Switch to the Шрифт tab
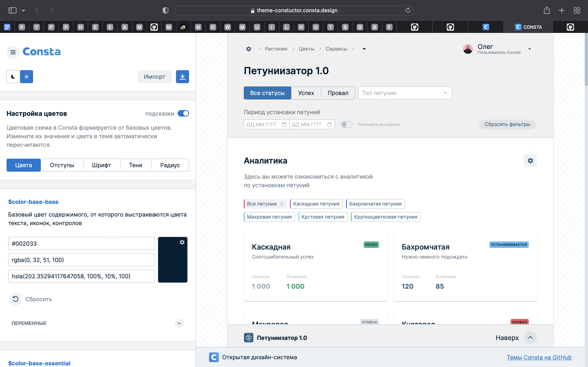Image resolution: width=588 pixels, height=367 pixels. click(101, 165)
